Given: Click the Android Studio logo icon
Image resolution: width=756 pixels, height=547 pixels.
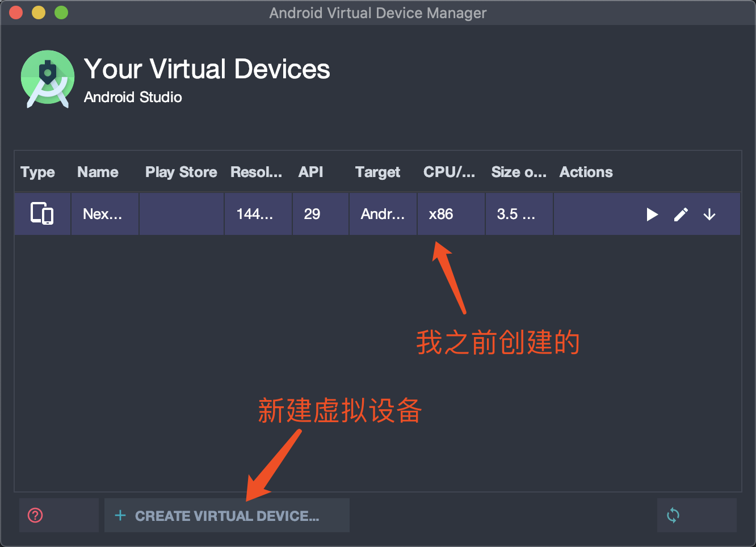Looking at the screenshot, I should point(48,79).
